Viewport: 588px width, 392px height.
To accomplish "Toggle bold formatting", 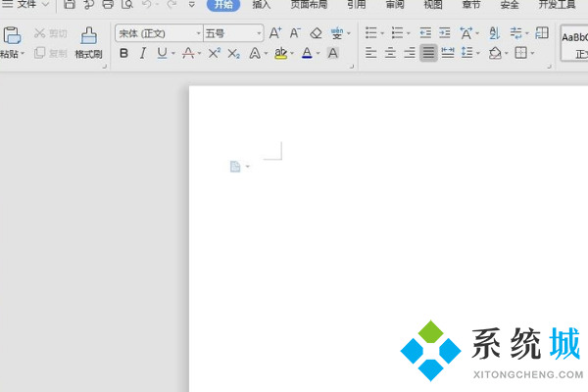I will 123,53.
